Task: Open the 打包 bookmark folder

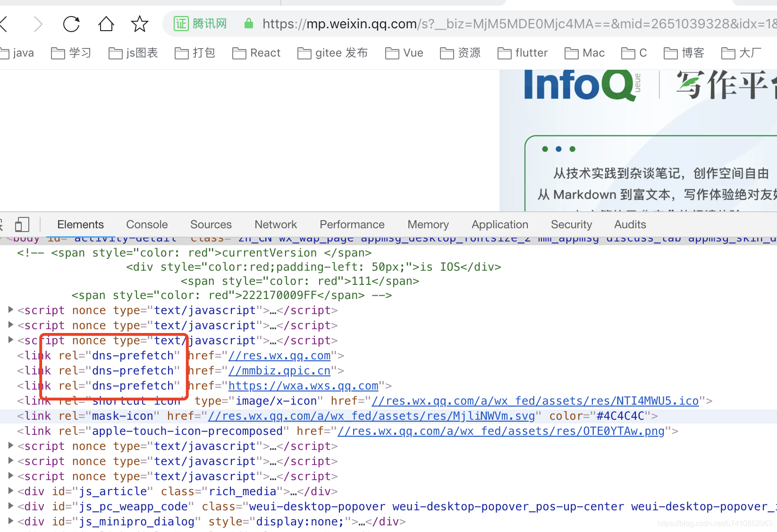Action: (195, 53)
